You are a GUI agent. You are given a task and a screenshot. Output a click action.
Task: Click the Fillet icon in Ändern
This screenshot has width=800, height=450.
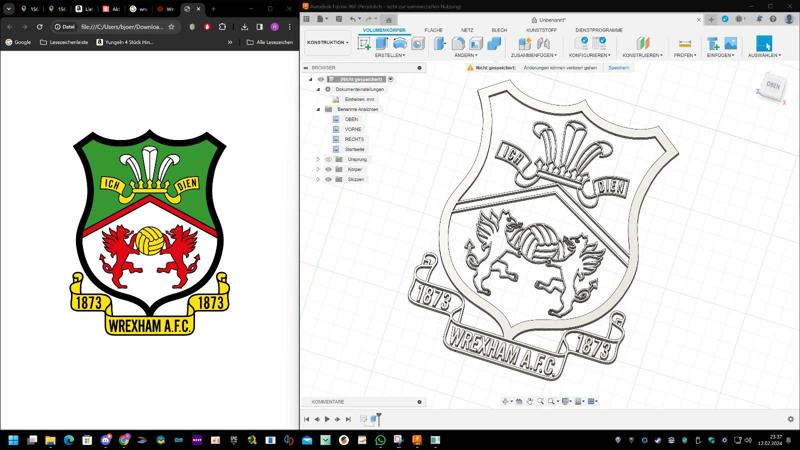pos(458,44)
